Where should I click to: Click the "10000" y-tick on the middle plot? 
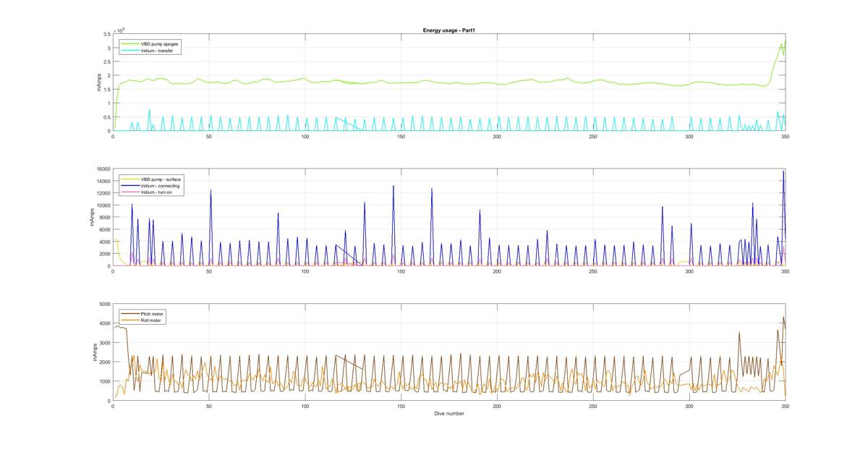pyautogui.click(x=103, y=205)
